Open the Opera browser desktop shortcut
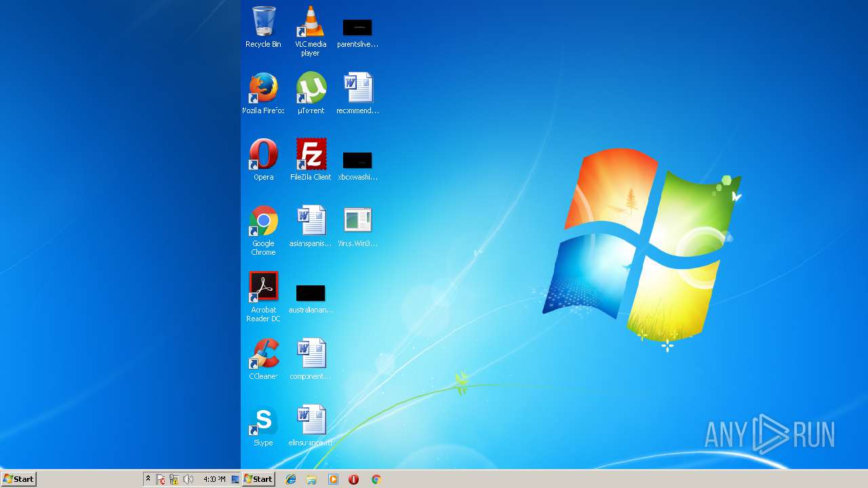 [x=263, y=160]
